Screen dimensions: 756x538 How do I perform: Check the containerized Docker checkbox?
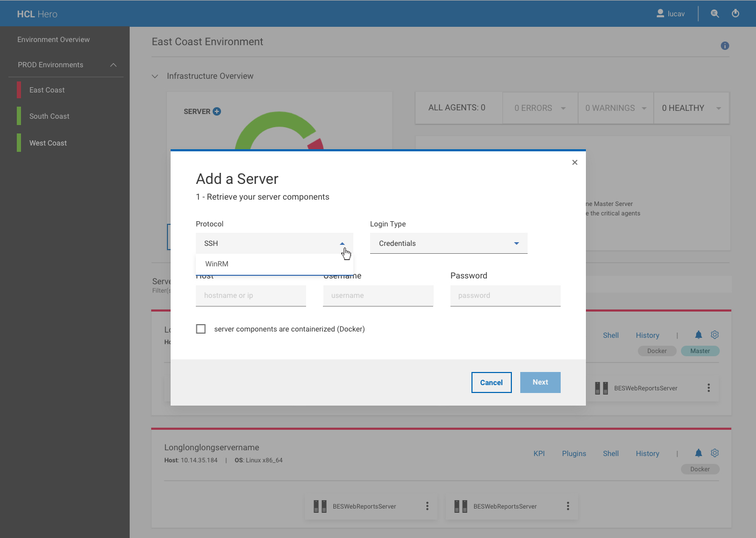tap(201, 329)
